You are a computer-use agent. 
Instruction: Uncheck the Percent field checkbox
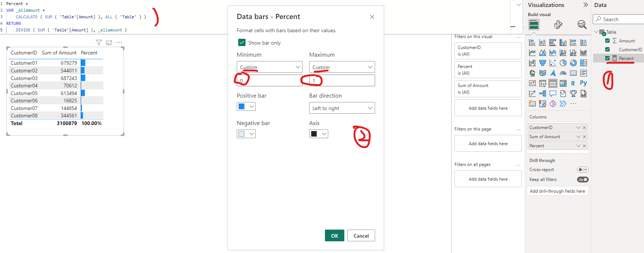[x=607, y=58]
